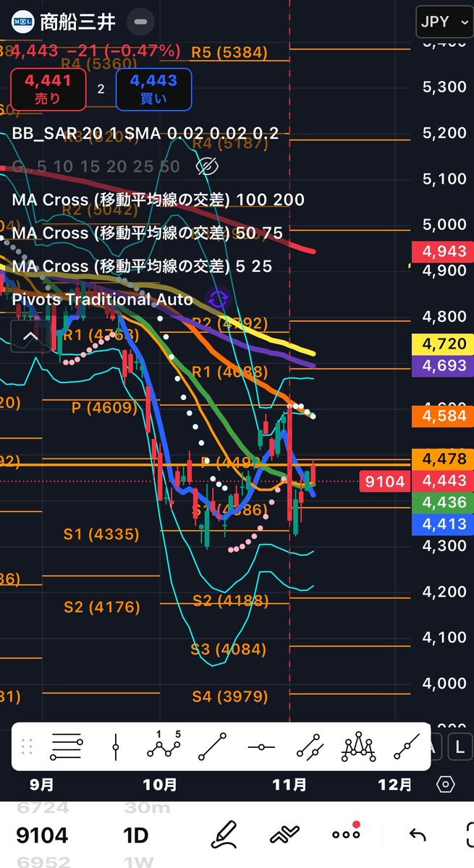Select Pivots Traditional Auto legend
Viewport: 474px width, 868px height.
click(x=102, y=299)
